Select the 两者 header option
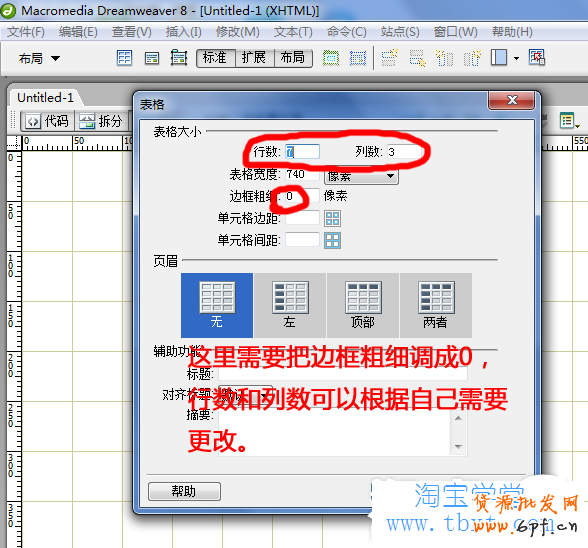The image size is (588, 548). click(x=436, y=305)
